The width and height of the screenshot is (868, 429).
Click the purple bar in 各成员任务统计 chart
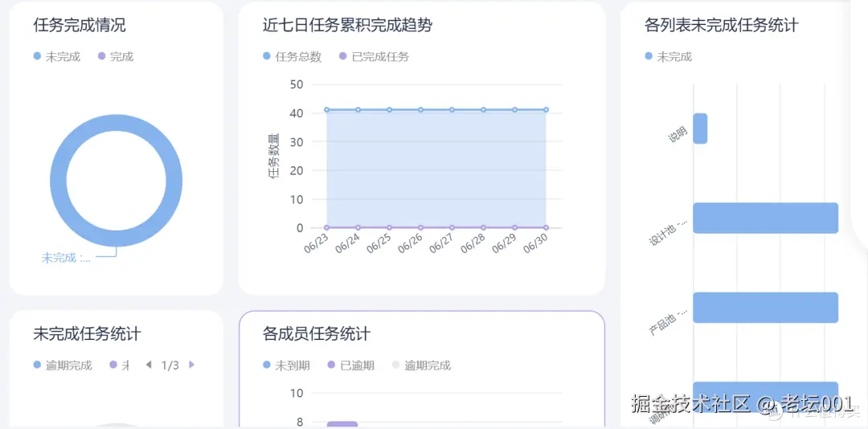pos(342,424)
